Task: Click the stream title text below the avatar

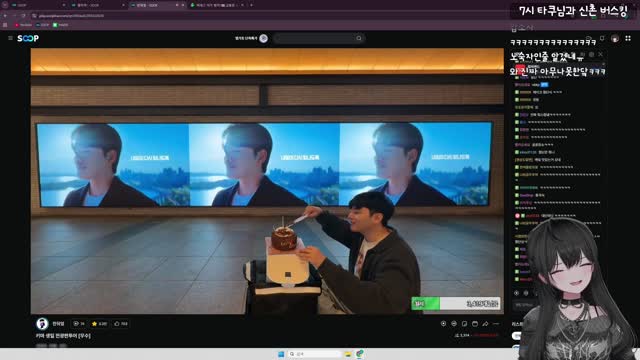Action: [x=63, y=336]
